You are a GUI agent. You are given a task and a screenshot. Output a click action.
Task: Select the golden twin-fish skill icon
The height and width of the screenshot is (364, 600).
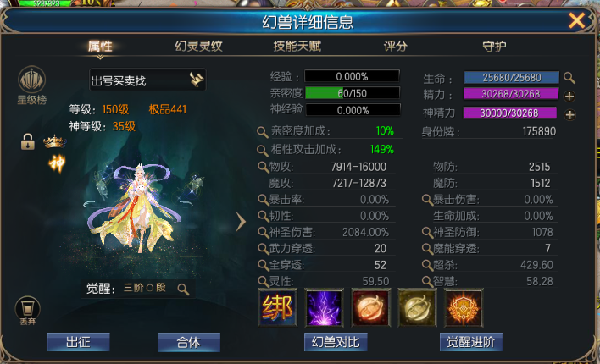click(x=417, y=308)
